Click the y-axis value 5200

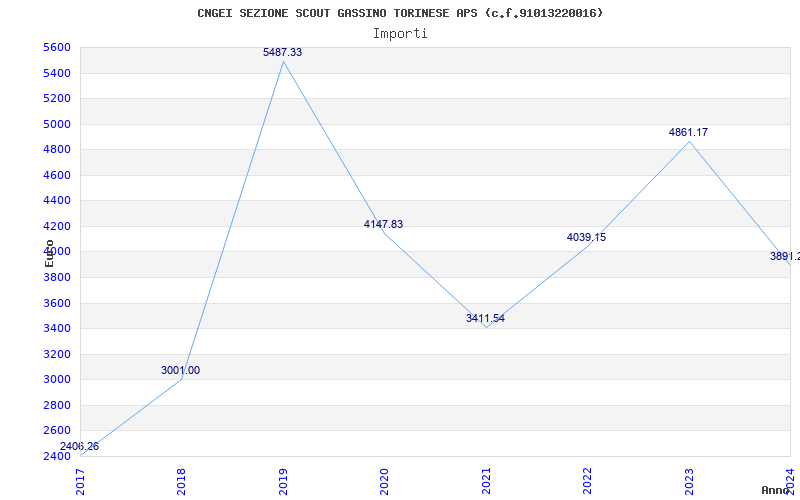pyautogui.click(x=57, y=98)
